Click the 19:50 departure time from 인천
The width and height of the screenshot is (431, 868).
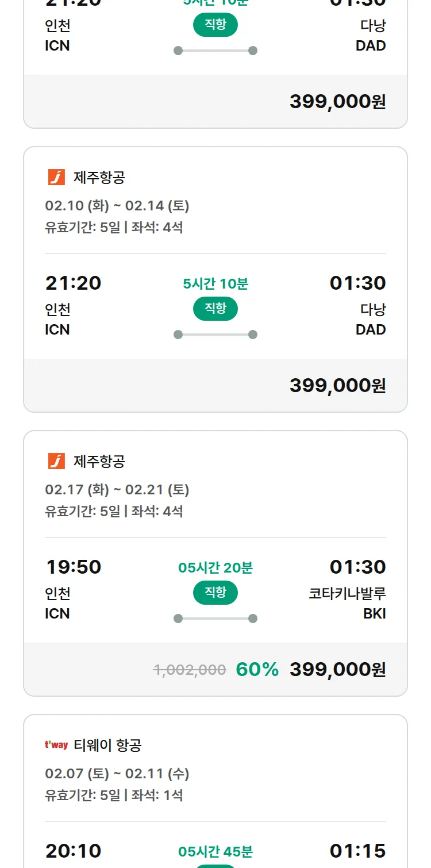[74, 567]
